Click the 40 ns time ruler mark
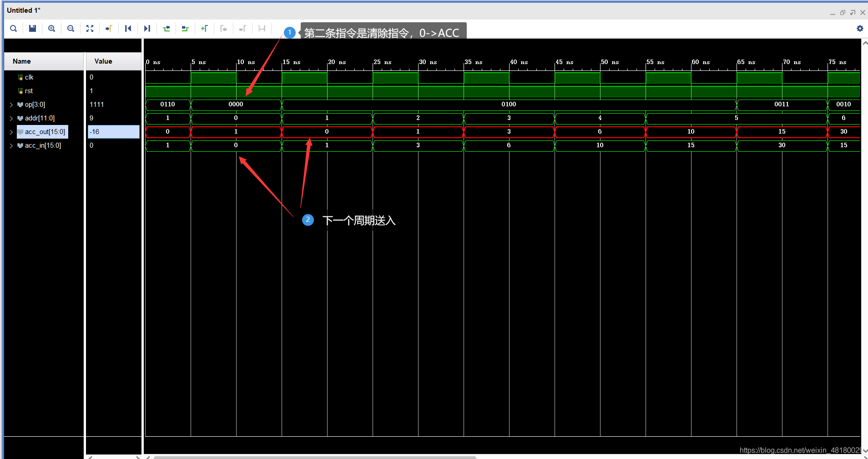Screen dimensions: 868x459 [x=519, y=62]
